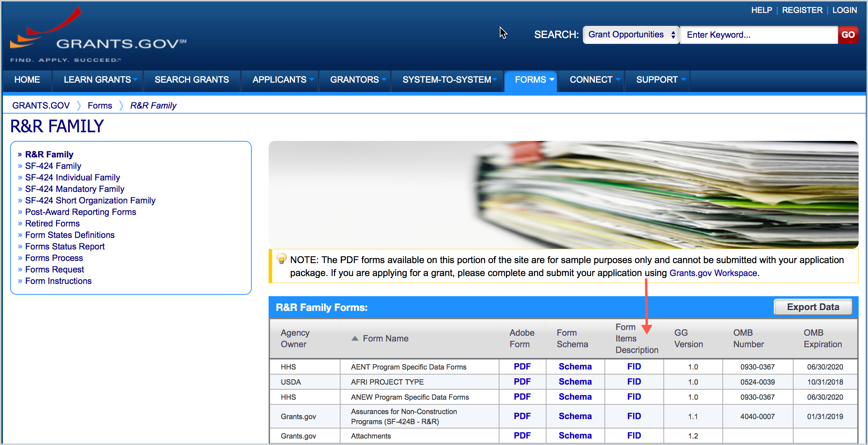Open FID for Assurances for Non-Construction Programs
Screen dimensions: 868x445
[634, 416]
